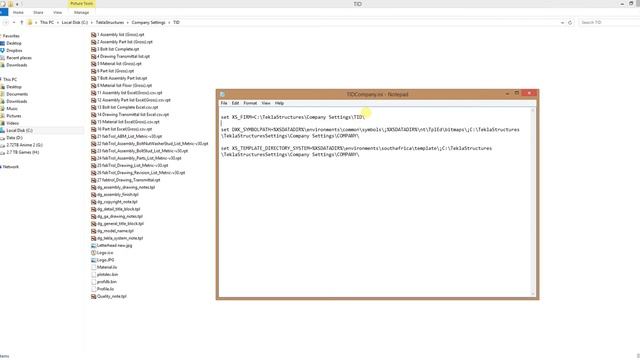The height and width of the screenshot is (360, 640).
Task: Click the Explorer address bar refresh icon
Action: pos(570,22)
